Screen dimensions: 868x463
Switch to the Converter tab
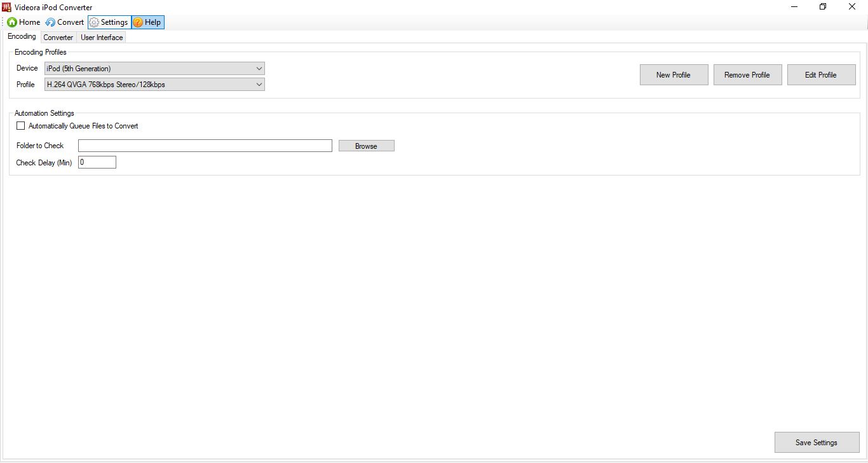pos(58,38)
